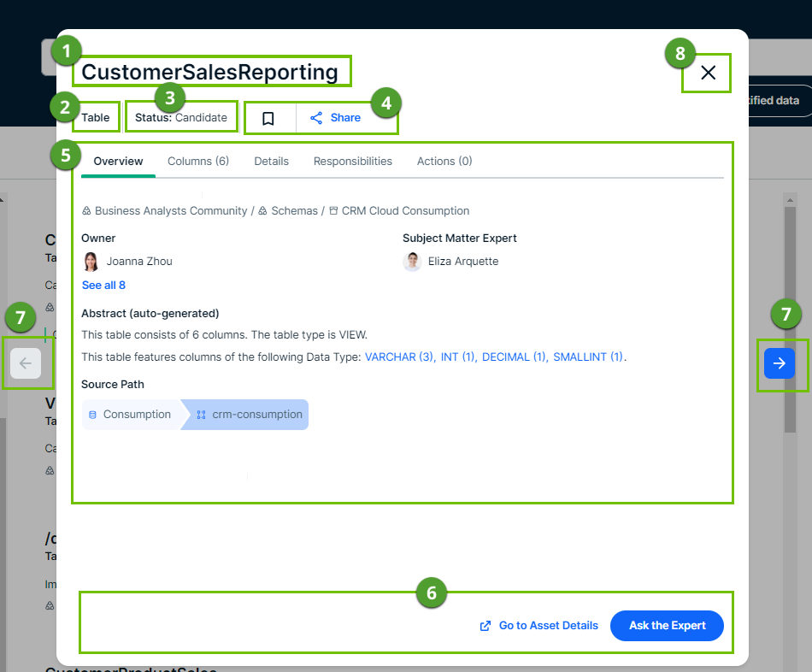This screenshot has width=812, height=672.
Task: Open the Details tab
Action: 271,161
